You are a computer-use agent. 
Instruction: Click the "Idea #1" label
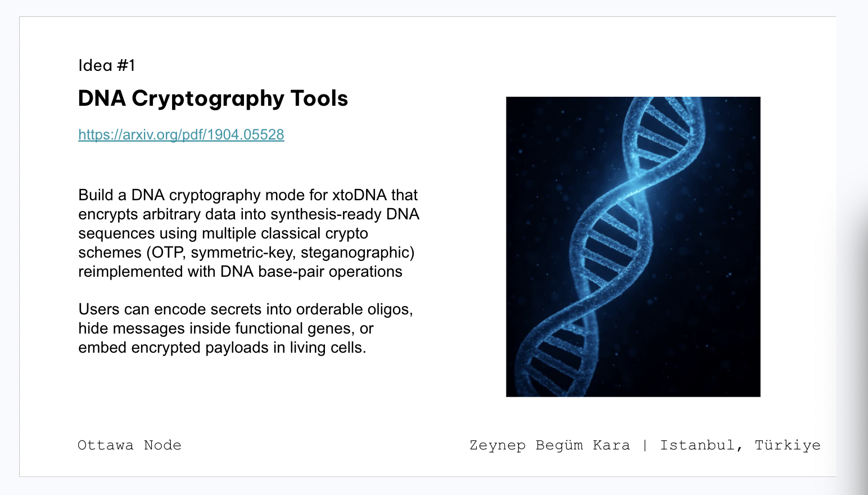pos(107,66)
